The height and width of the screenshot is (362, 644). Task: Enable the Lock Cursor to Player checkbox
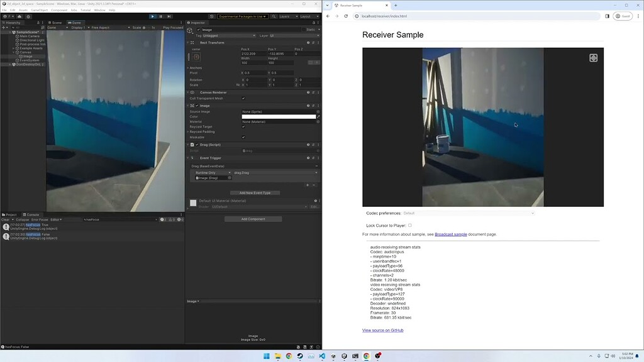[411, 224]
